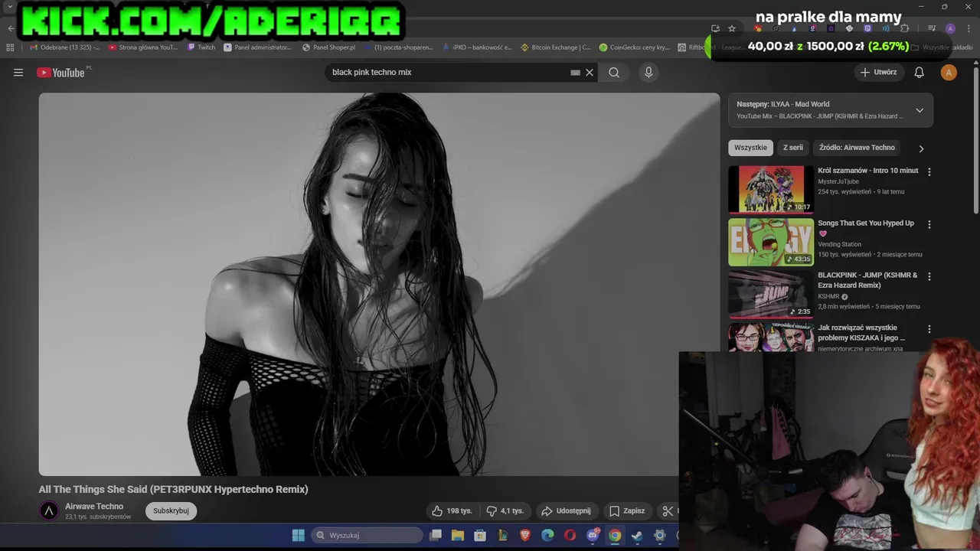Like the video with thumbs up
Image resolution: width=980 pixels, height=551 pixels.
coord(452,511)
